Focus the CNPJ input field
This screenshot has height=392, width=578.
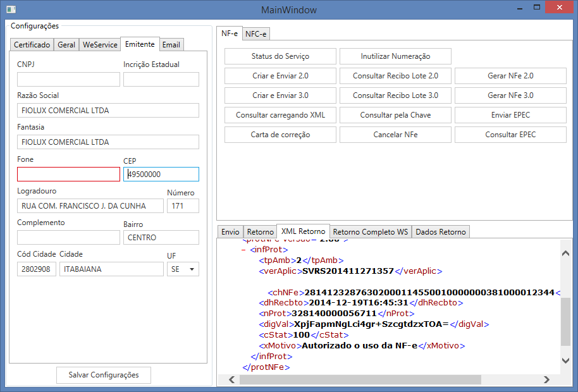tap(68, 79)
